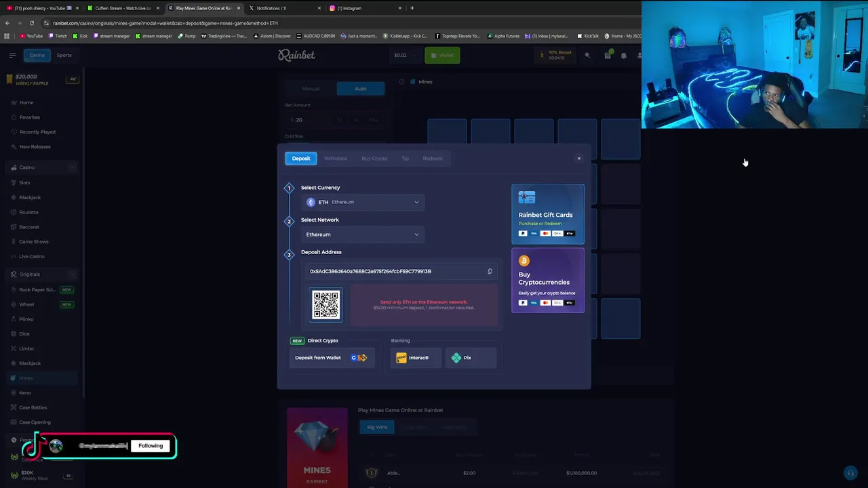
Task: Close the wallet modal with X
Action: click(579, 159)
